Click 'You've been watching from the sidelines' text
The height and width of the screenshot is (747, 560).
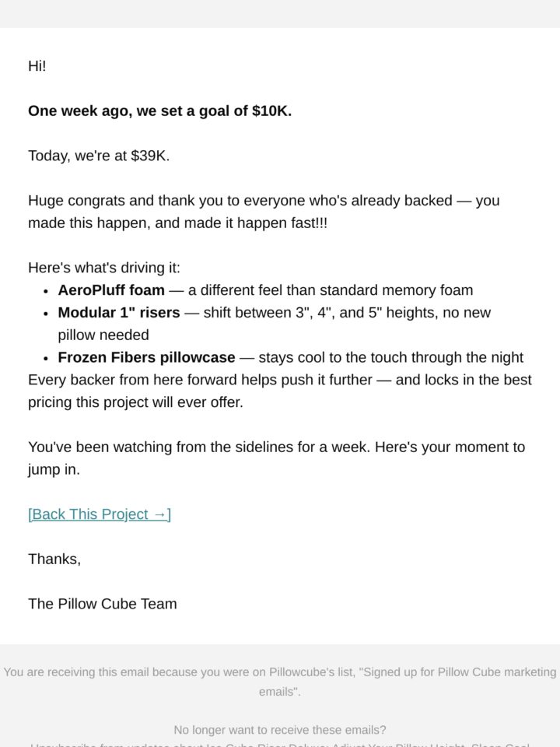point(276,458)
